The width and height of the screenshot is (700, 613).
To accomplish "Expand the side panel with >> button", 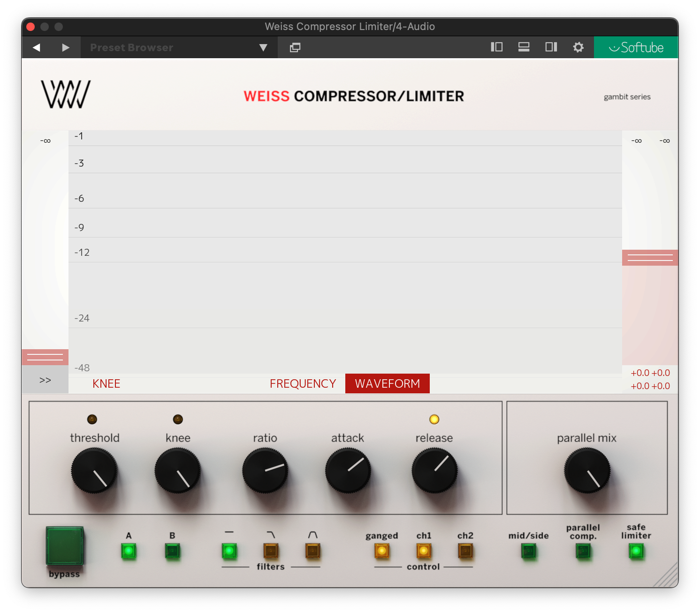I will coord(45,380).
